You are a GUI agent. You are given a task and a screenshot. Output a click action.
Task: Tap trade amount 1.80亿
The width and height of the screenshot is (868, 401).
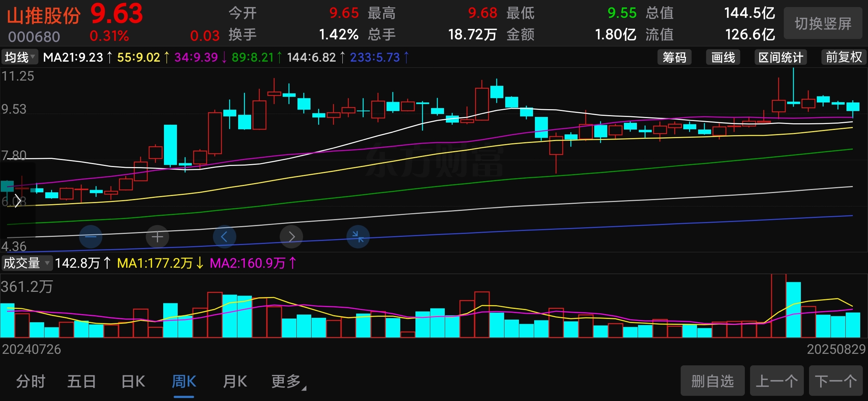pyautogui.click(x=615, y=35)
